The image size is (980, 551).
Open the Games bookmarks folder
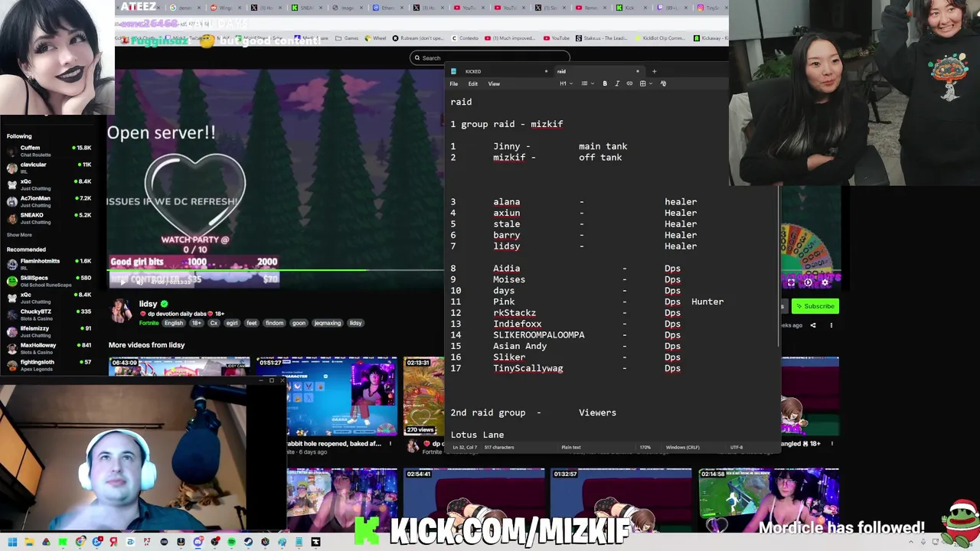[x=347, y=38]
